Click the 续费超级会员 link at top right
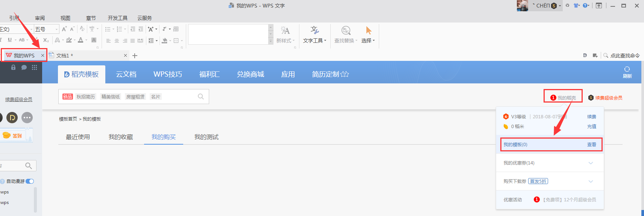 608,98
